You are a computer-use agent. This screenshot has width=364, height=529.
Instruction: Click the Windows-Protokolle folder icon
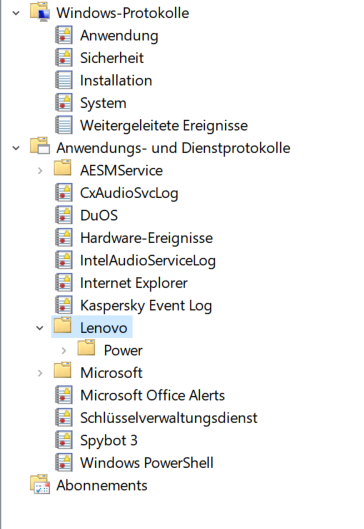pos(40,12)
